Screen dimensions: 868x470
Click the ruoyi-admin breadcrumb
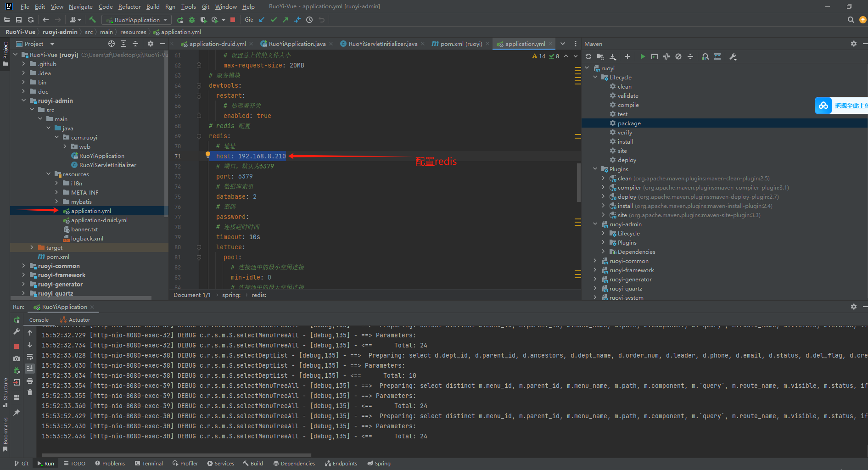pyautogui.click(x=60, y=32)
